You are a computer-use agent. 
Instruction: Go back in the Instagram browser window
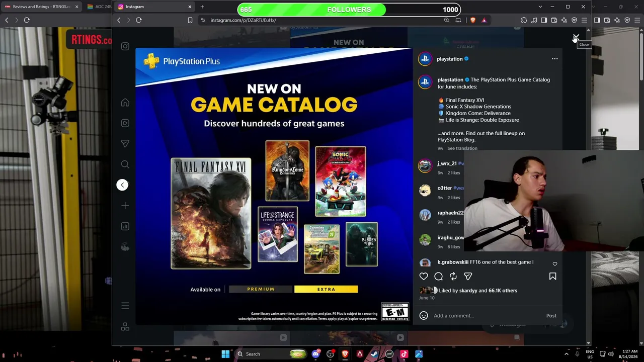coord(119,20)
